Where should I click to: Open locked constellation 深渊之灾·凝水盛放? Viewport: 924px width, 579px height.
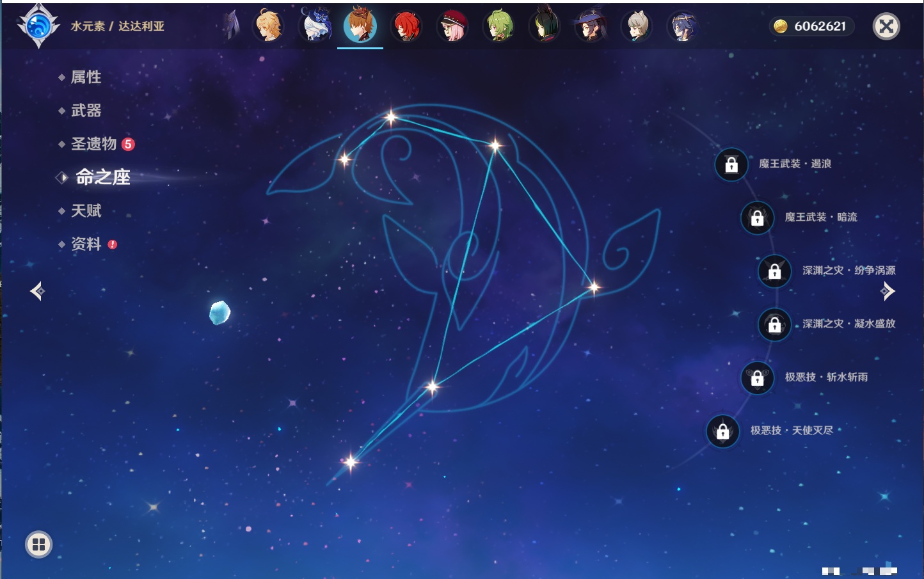point(774,324)
